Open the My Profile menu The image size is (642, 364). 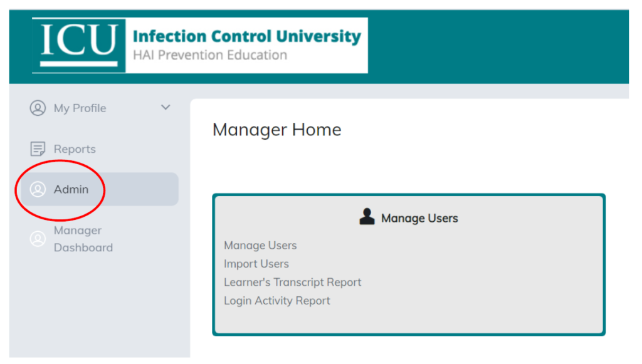(80, 108)
